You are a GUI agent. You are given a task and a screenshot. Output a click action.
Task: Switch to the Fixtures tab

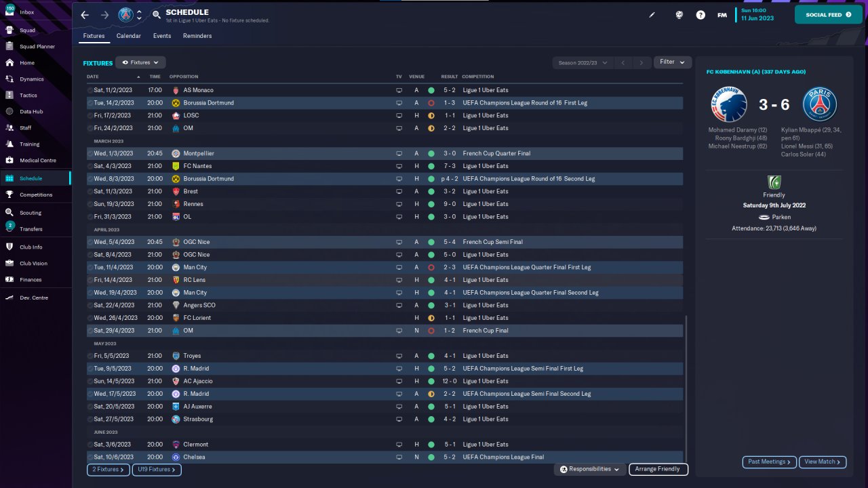pyautogui.click(x=94, y=36)
